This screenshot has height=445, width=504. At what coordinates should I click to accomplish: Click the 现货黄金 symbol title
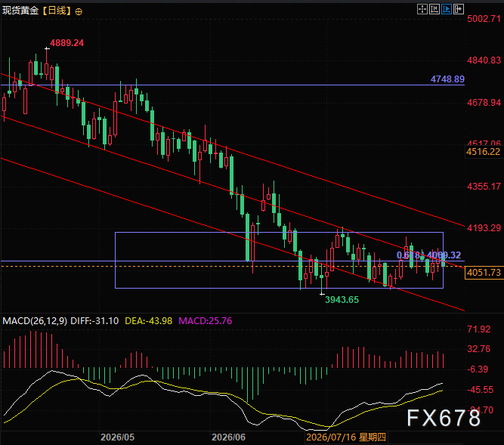click(20, 11)
